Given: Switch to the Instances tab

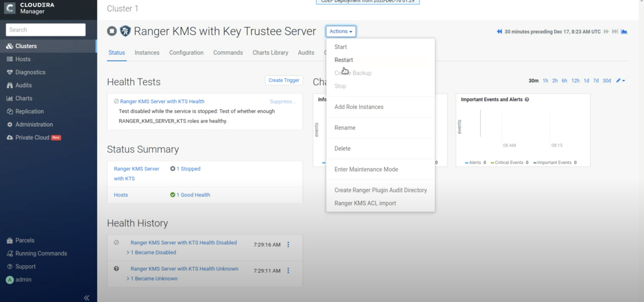Looking at the screenshot, I should pyautogui.click(x=147, y=53).
